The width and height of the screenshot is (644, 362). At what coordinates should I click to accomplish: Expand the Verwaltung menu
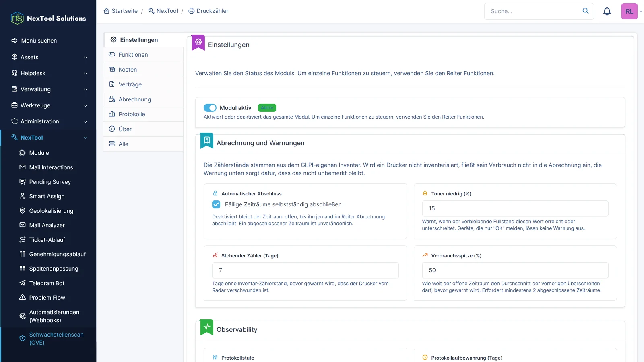click(48, 89)
